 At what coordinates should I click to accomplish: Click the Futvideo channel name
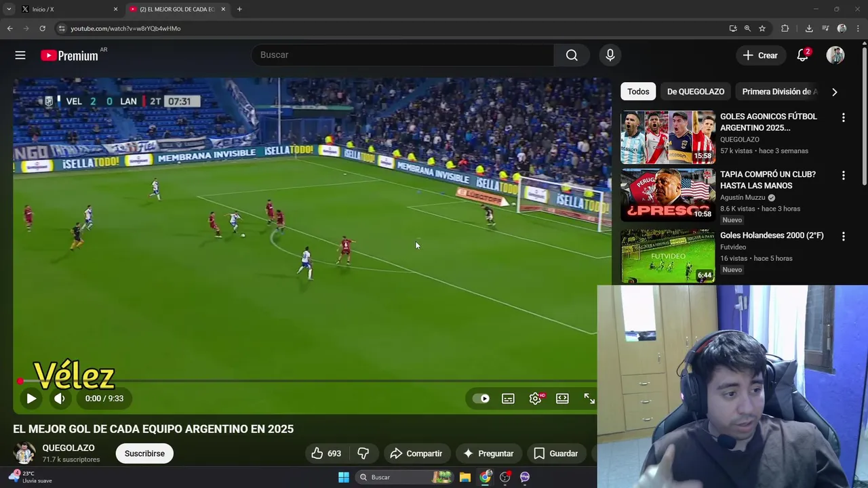[733, 247]
